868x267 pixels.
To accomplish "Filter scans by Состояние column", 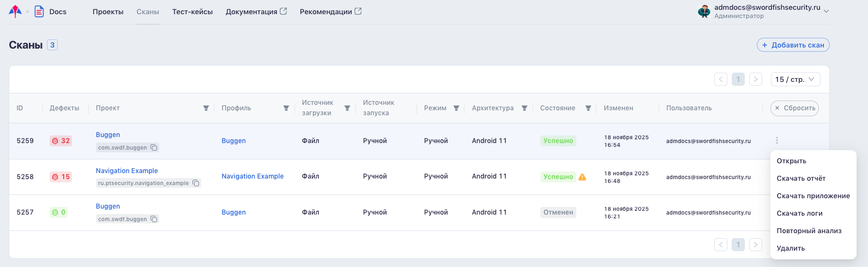I will click(x=588, y=108).
